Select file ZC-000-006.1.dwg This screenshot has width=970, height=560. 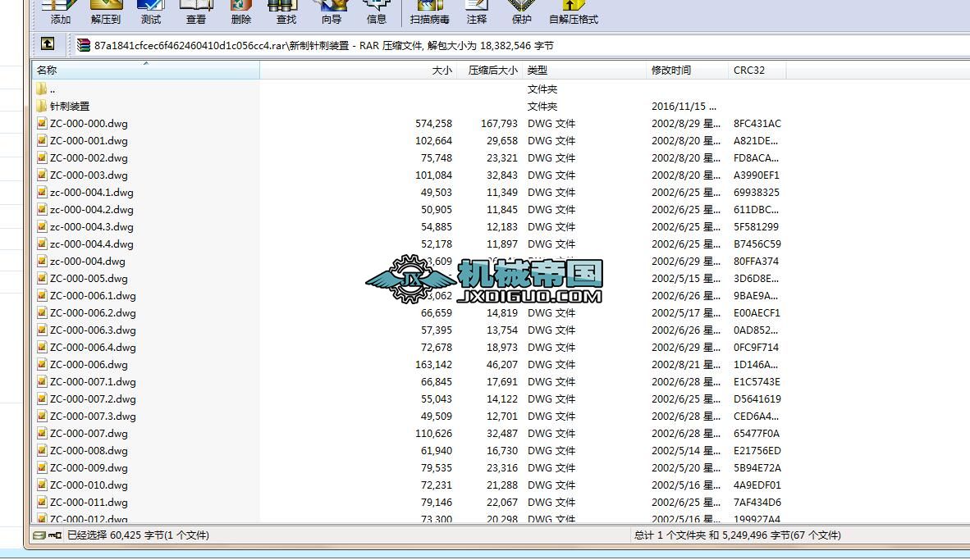click(x=93, y=296)
